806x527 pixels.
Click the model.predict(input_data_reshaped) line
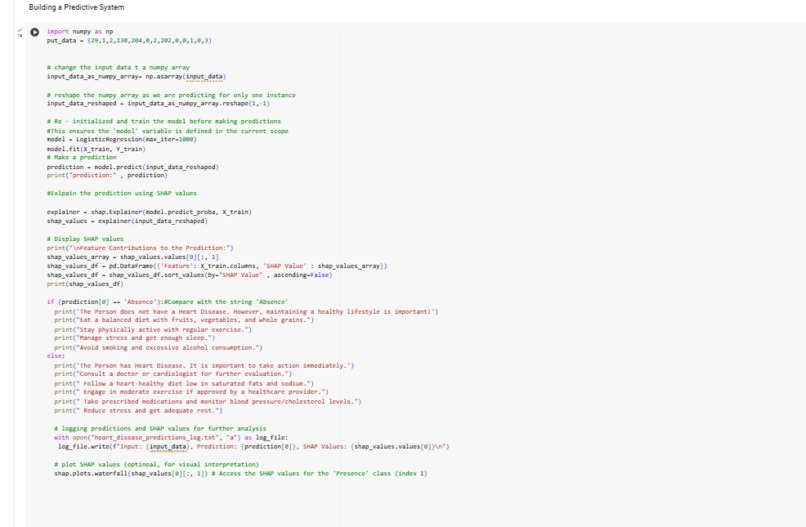[x=133, y=167]
